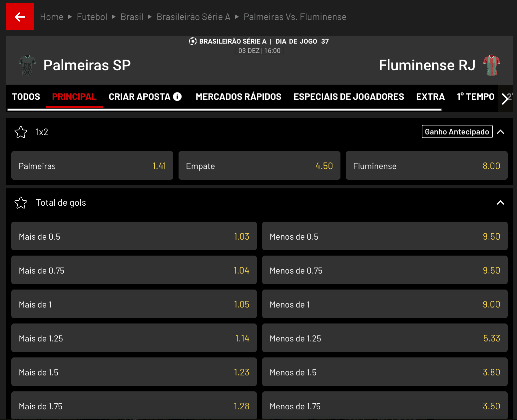This screenshot has width=517, height=420.
Task: Bet on Palmeiras at 1.41
Action: coord(92,165)
